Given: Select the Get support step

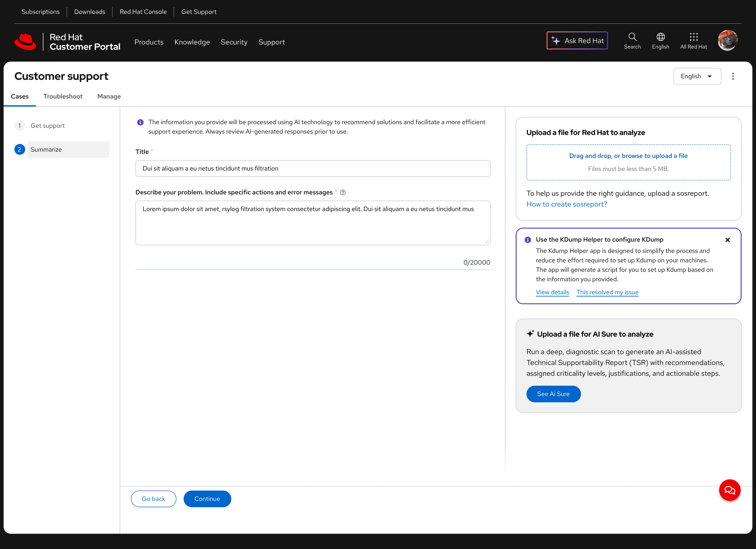Looking at the screenshot, I should [48, 126].
